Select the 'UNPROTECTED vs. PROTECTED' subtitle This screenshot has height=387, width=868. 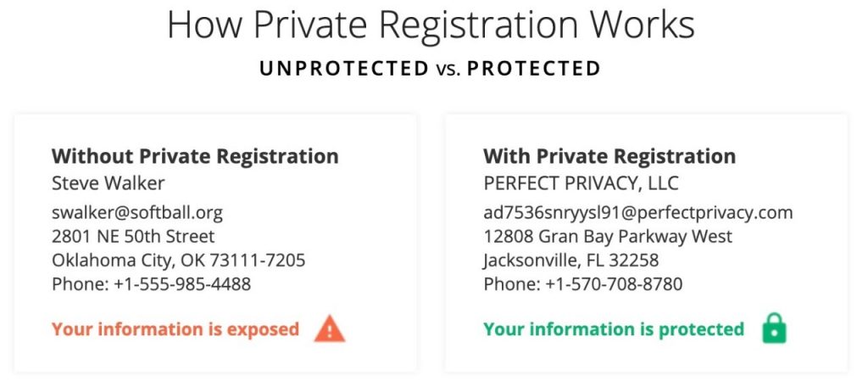pos(430,69)
